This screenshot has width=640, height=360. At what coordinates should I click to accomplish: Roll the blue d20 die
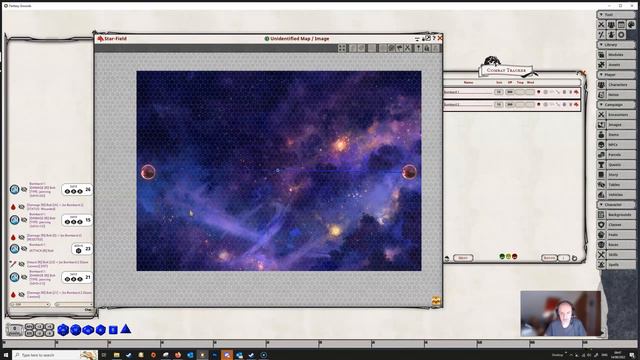click(63, 330)
